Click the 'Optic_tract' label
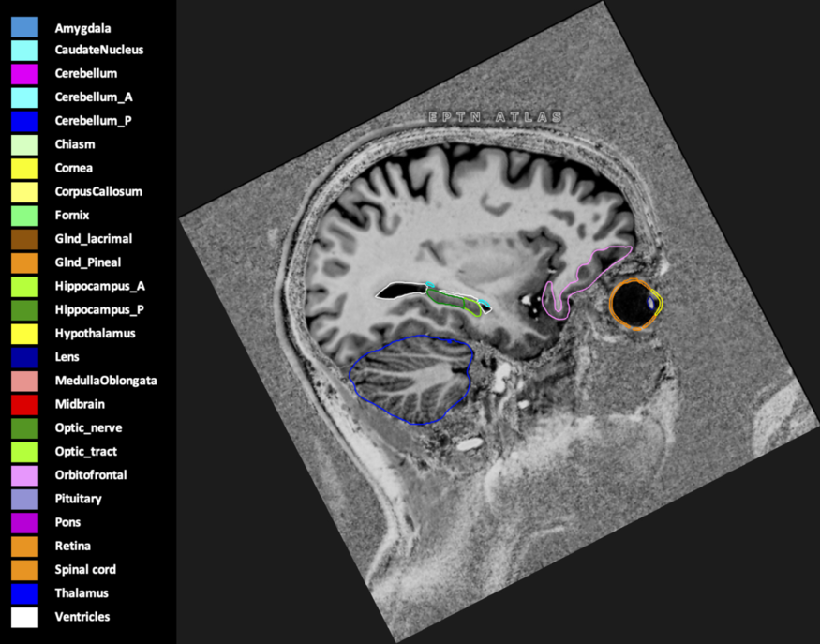820x644 pixels. [x=86, y=452]
